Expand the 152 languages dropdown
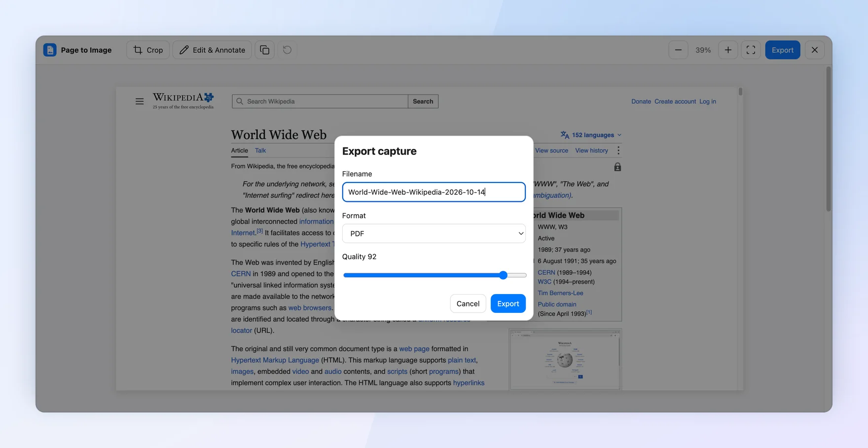 [x=591, y=135]
